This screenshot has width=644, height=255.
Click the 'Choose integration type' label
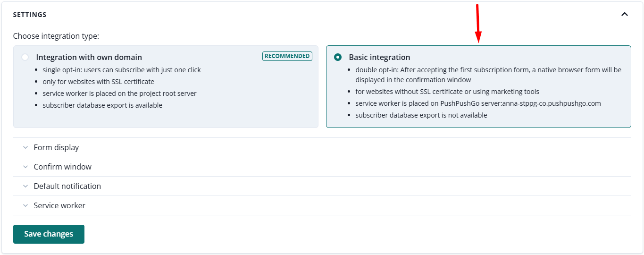pos(56,36)
